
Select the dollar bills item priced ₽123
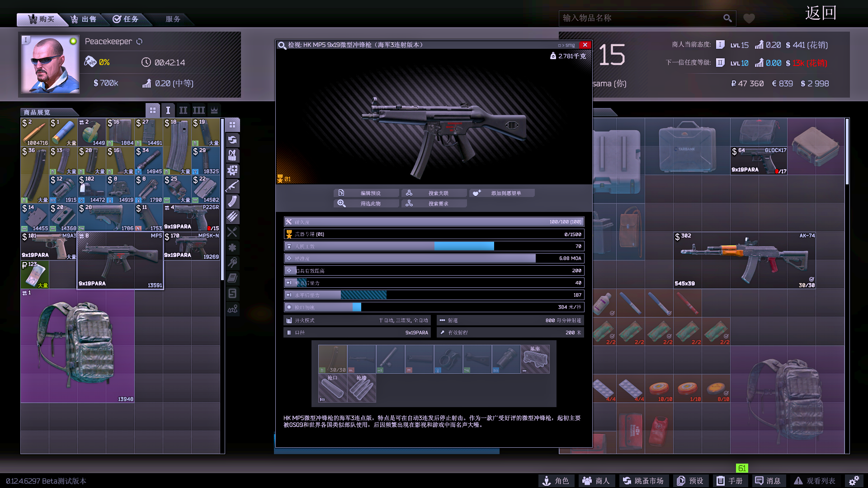35,275
